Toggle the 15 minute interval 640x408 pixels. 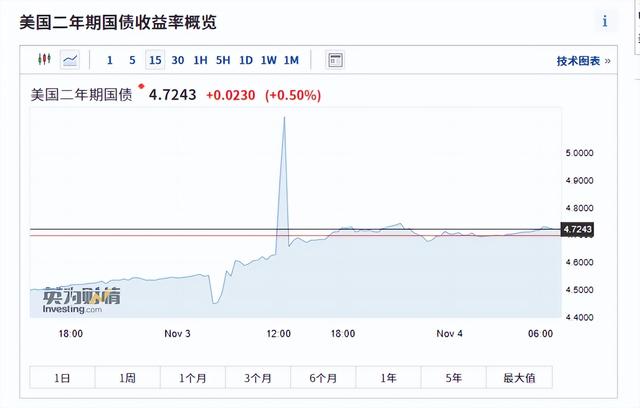[155, 60]
